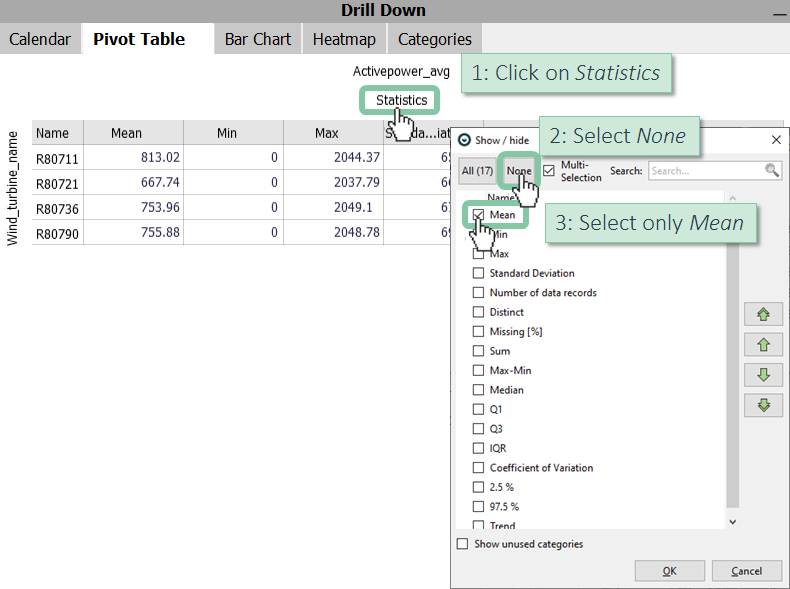Tick the Median checkbox
The image size is (790, 589).
pos(478,390)
